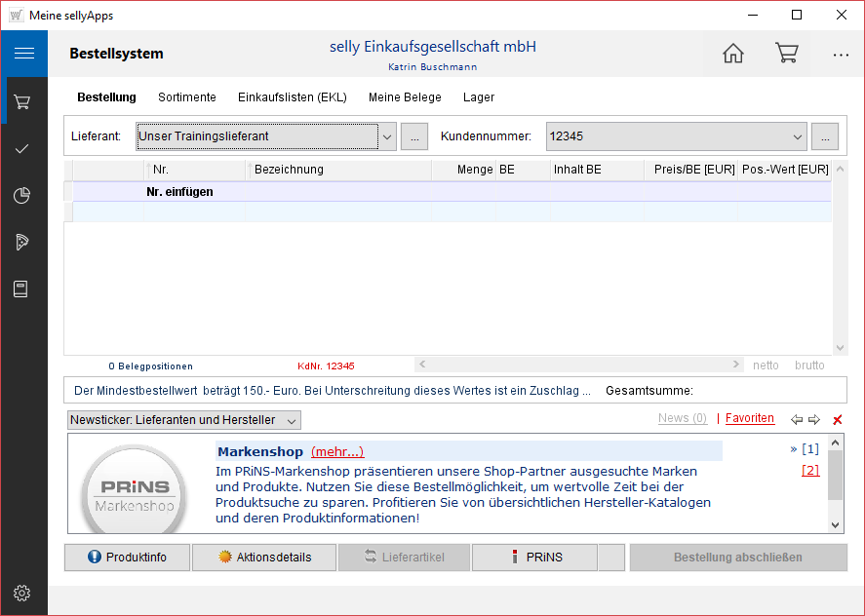This screenshot has width=865, height=616.
Task: Select the shopping cart icon in the left sidebar
Action: [23, 101]
